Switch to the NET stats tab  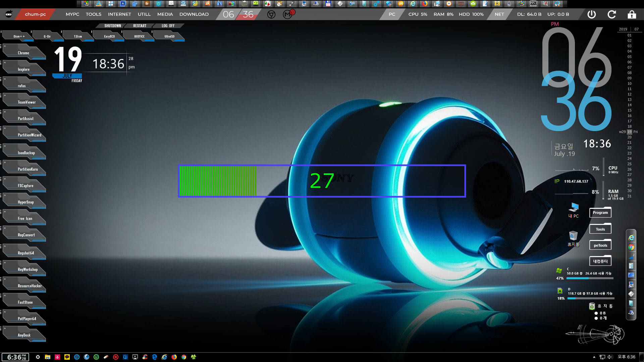click(x=499, y=14)
